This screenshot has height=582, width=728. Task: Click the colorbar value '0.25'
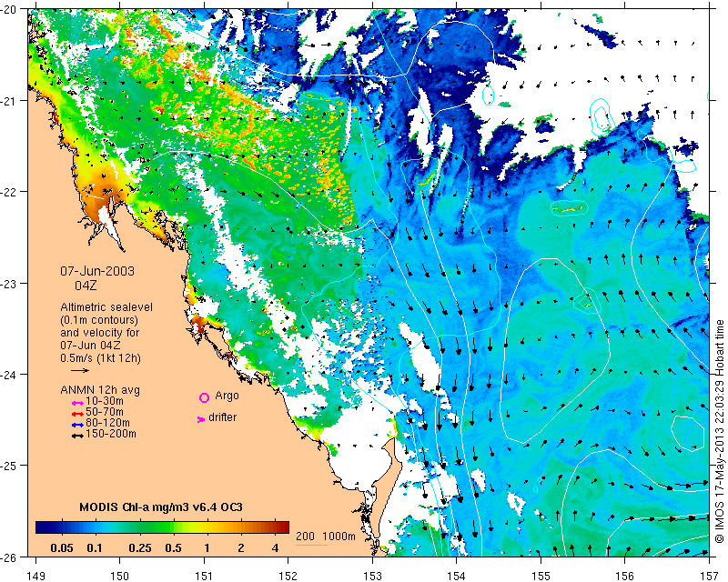(140, 548)
